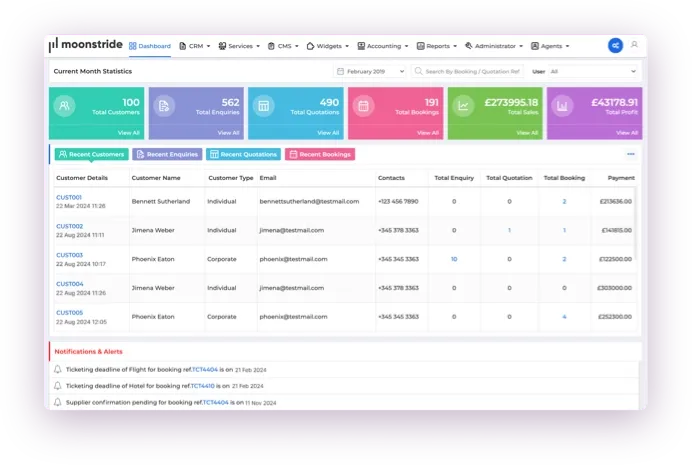Open TCT4404 in Flight ticketing notification
This screenshot has width=692, height=465.
pos(205,369)
